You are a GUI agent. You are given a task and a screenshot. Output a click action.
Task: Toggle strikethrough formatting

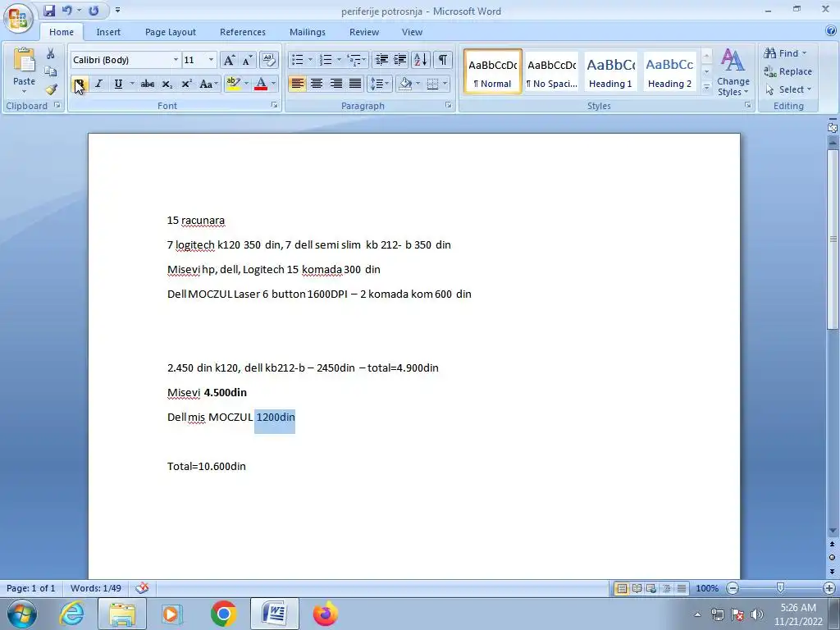(x=148, y=84)
